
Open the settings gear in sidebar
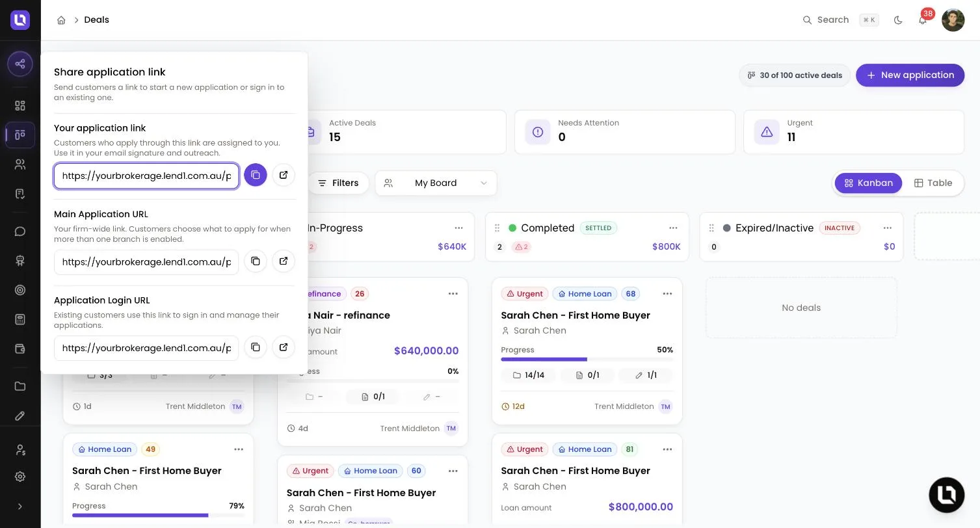coord(20,477)
